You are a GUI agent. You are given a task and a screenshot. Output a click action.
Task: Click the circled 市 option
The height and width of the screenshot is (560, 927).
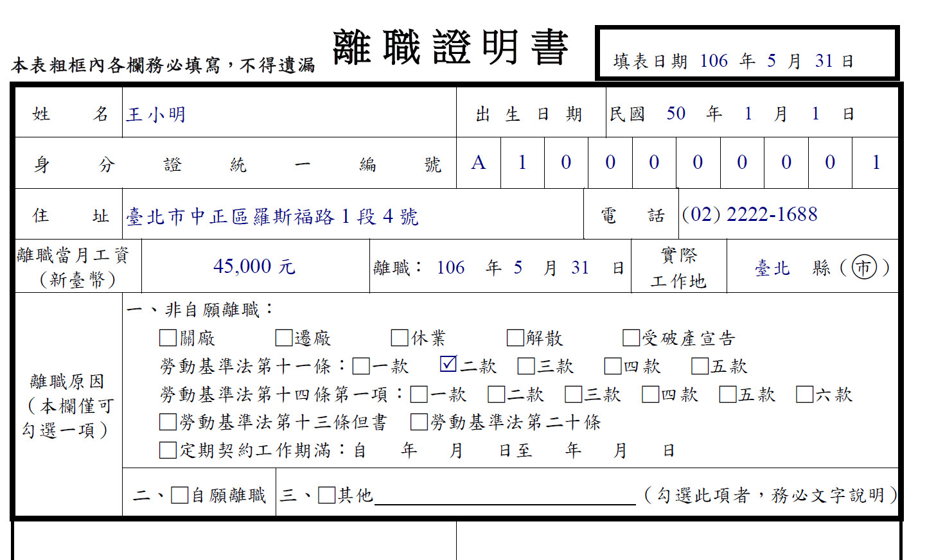tap(864, 267)
